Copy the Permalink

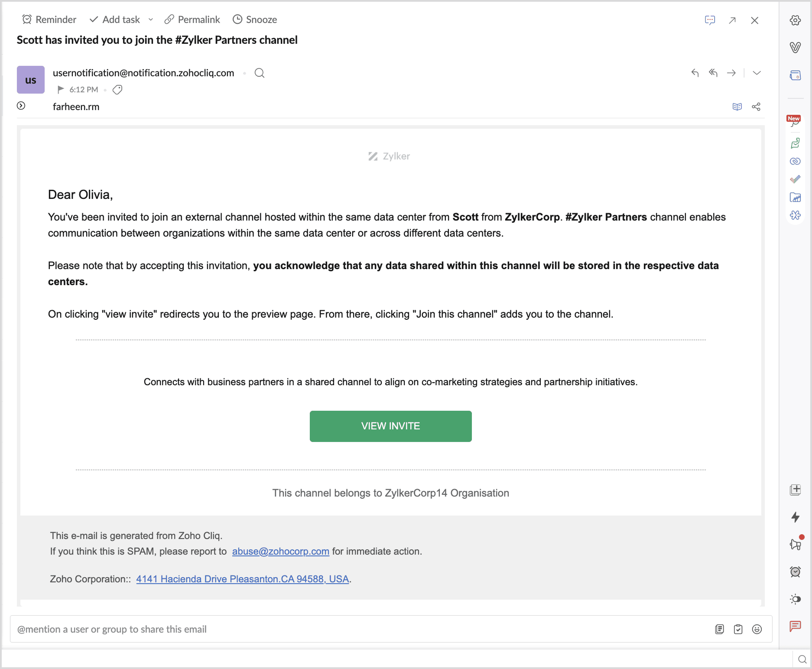coord(192,19)
